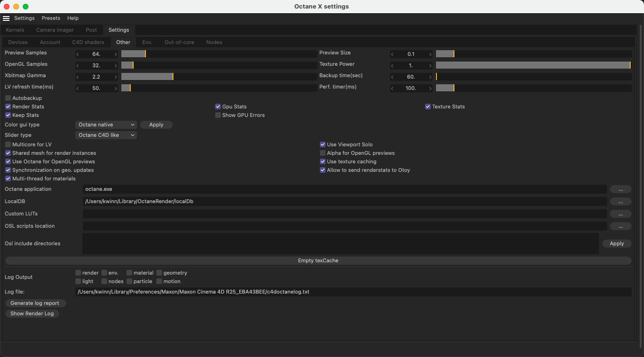Increase Xbitmap Gamma with right arrow

point(116,77)
